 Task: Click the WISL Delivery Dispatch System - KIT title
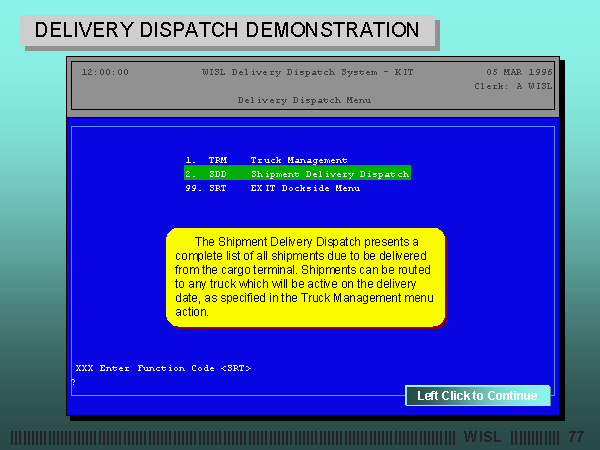coord(308,72)
